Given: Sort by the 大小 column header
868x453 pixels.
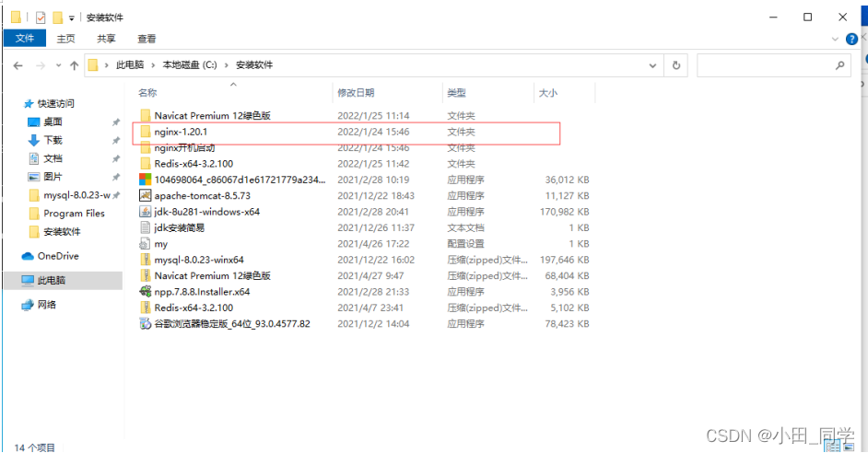Looking at the screenshot, I should click(x=548, y=93).
